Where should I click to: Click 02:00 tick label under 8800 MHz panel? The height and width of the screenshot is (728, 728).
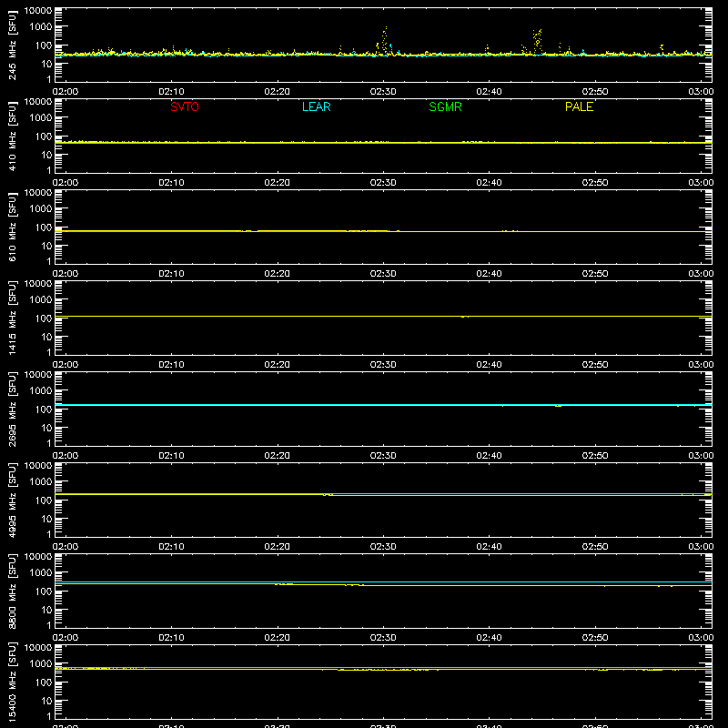(66, 638)
